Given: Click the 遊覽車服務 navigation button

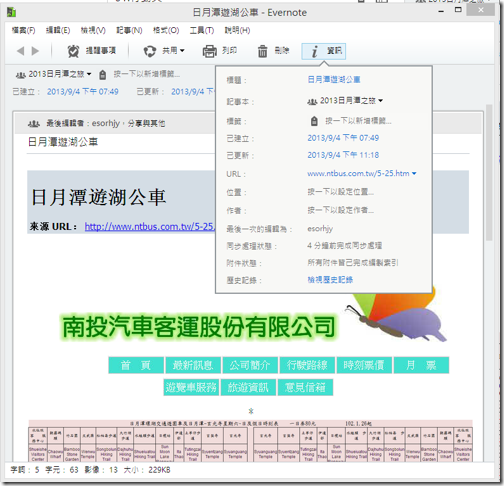Looking at the screenshot, I should point(191,387).
